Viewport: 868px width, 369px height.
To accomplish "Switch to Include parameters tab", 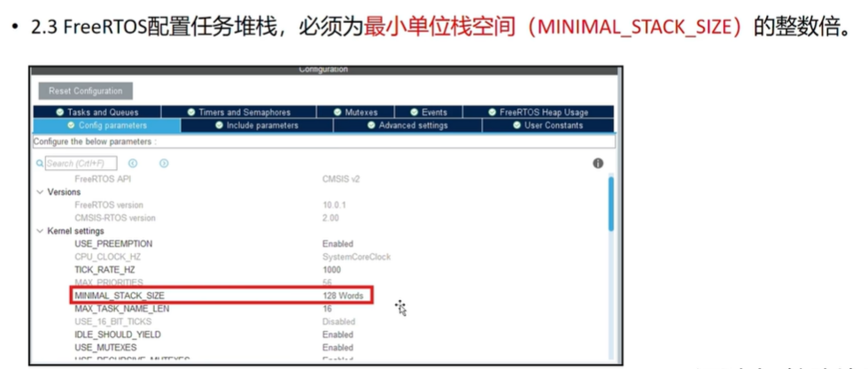I will (x=257, y=126).
